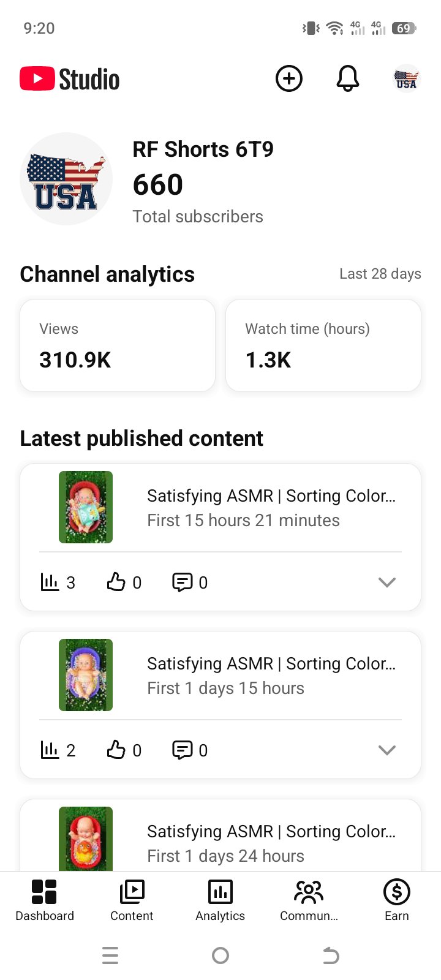Tap views chart icon on second video card
The width and height of the screenshot is (441, 980).
tap(50, 750)
